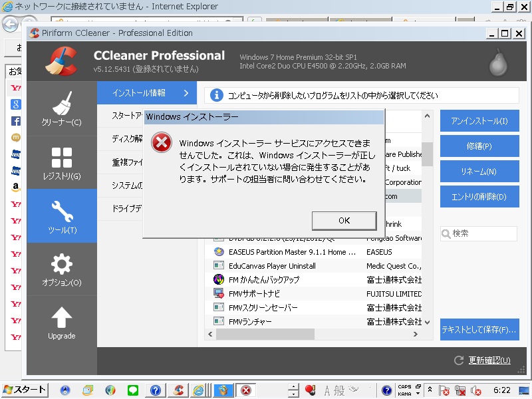Viewport: 532px width, 399px height.
Task: Click the blue help icon next to LINE
Action: tap(156, 390)
